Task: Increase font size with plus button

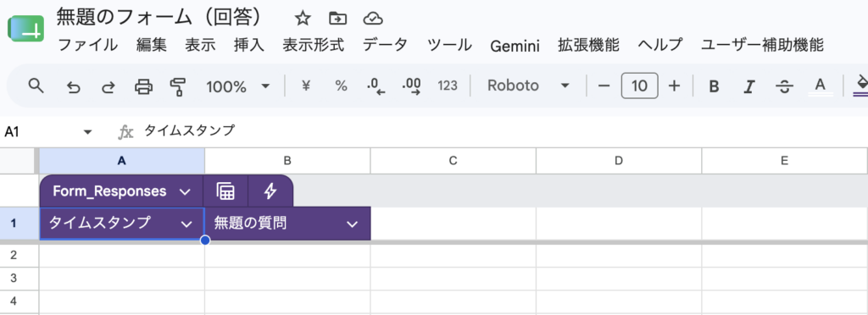Action: [674, 86]
